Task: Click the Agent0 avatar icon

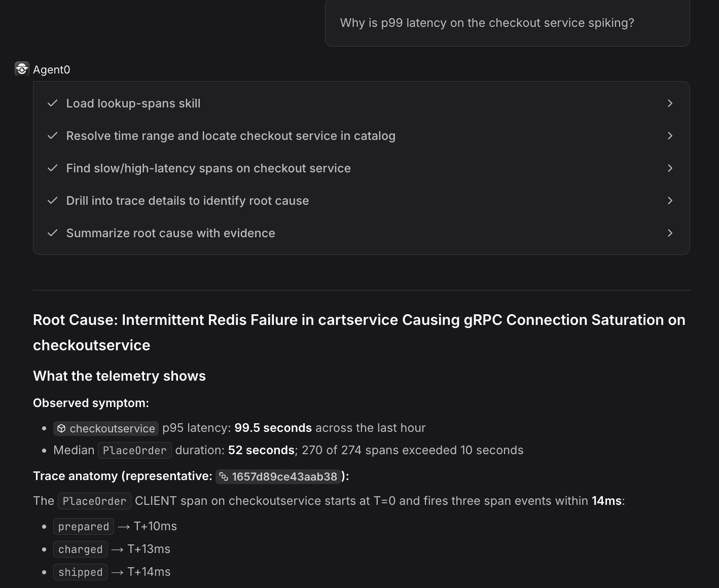Action: pos(22,69)
